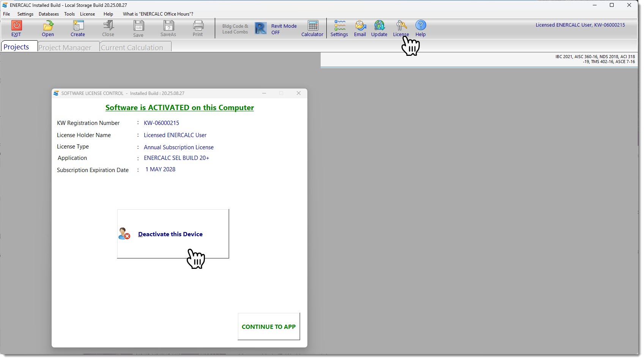Viewport: 644px width, 360px height.
Task: Open the Help menu in the menu bar
Action: click(108, 14)
